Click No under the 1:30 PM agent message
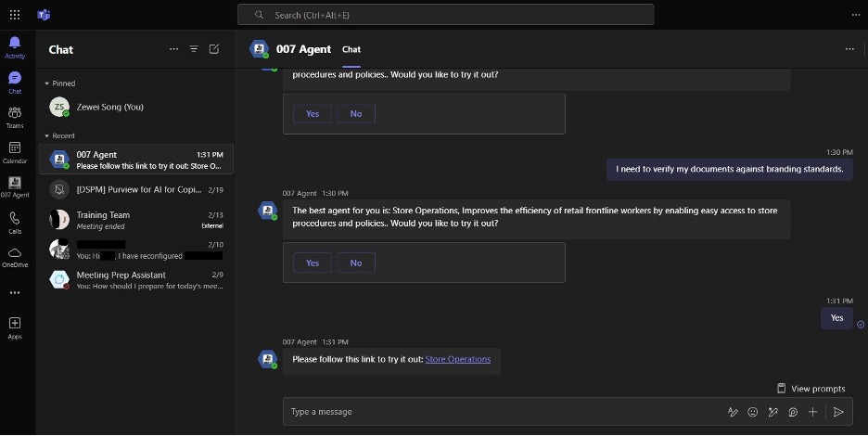 [356, 263]
